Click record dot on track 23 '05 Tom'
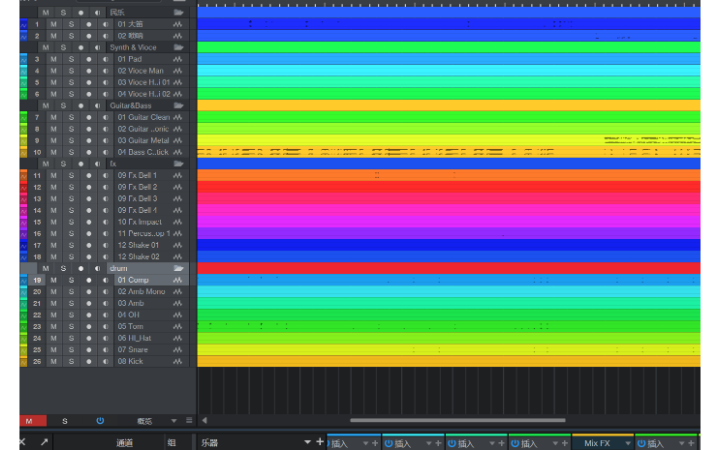Screen dimensions: 720x450 89,326
